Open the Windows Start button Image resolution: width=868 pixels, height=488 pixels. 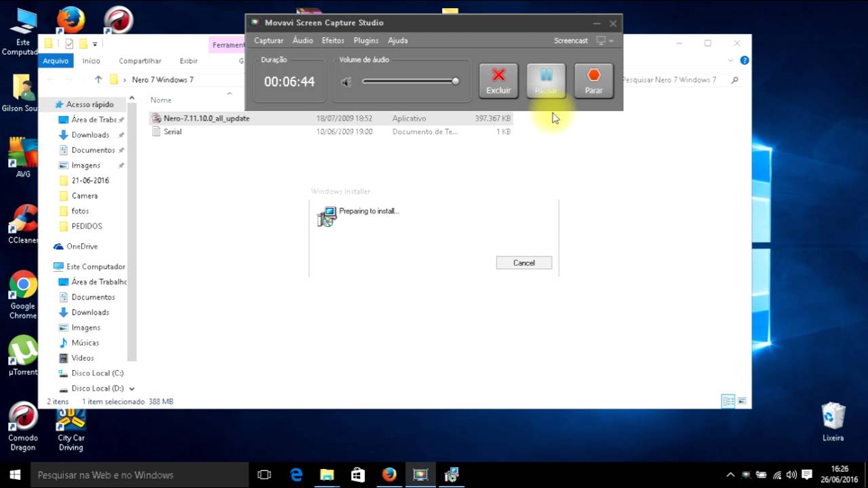pyautogui.click(x=15, y=474)
